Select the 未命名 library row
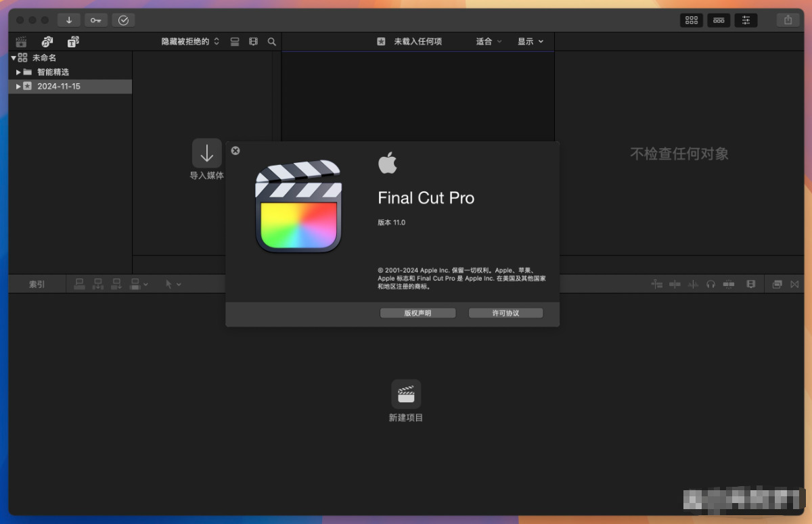812x524 pixels. pyautogui.click(x=70, y=58)
